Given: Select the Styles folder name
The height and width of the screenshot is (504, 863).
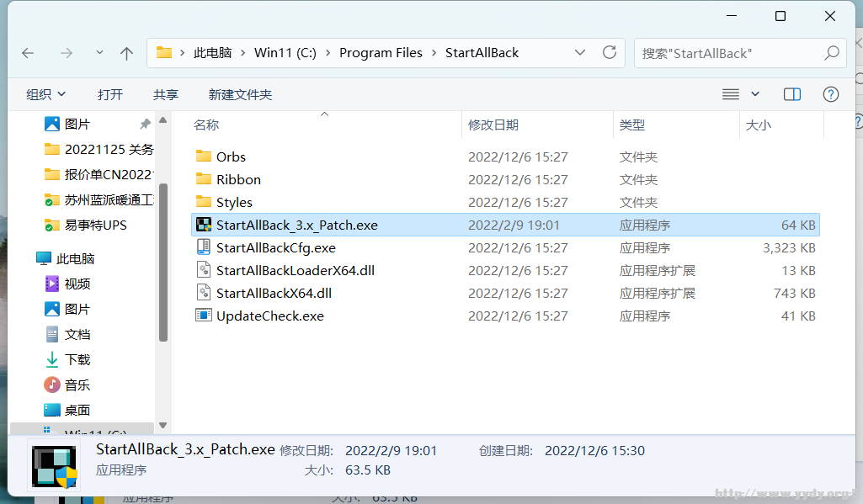Looking at the screenshot, I should pos(234,203).
